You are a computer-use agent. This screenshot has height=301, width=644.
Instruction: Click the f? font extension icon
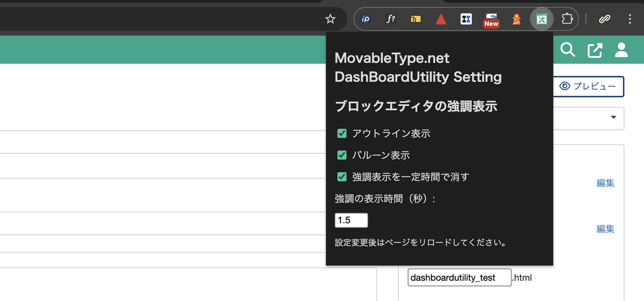click(x=390, y=19)
